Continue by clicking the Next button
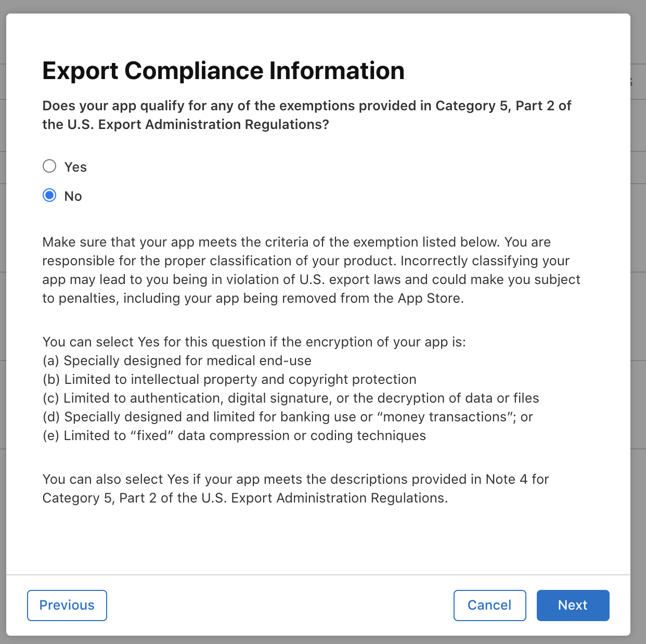The height and width of the screenshot is (644, 646). tap(573, 605)
